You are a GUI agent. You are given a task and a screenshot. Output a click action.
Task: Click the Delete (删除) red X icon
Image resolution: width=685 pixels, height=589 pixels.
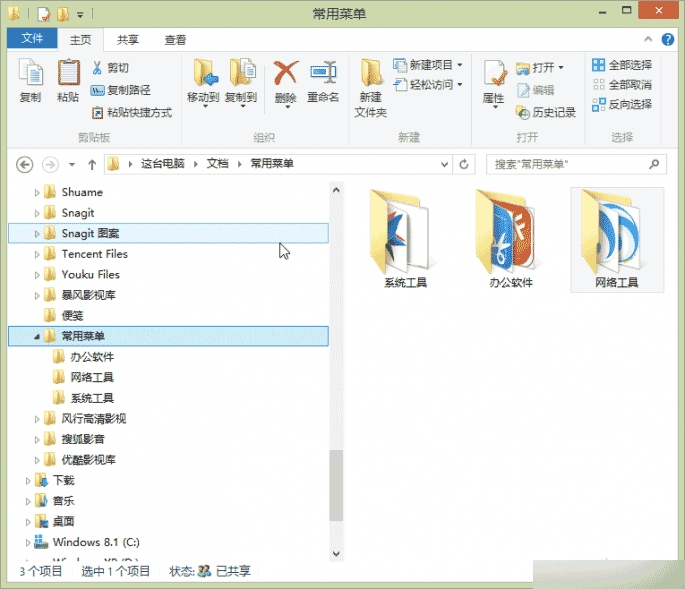(x=286, y=73)
